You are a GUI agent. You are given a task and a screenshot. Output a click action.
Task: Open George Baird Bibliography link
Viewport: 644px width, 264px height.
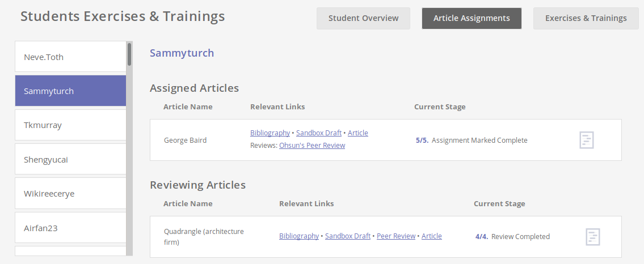pyautogui.click(x=270, y=133)
